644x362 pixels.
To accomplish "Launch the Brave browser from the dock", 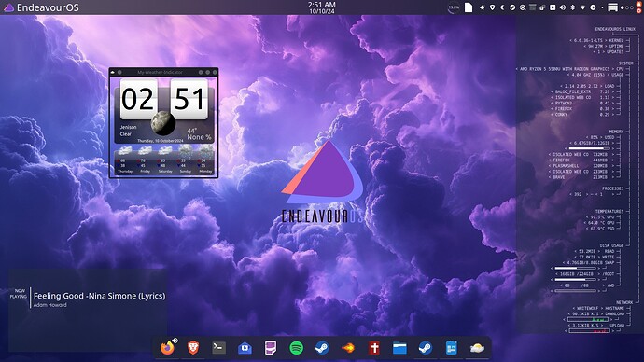I will tap(193, 348).
